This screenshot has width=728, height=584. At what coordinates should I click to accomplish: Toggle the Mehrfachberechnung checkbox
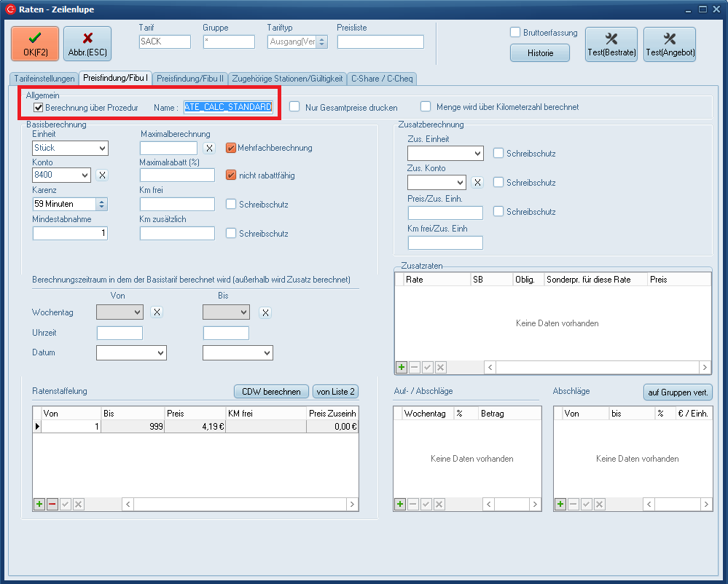tap(231, 148)
